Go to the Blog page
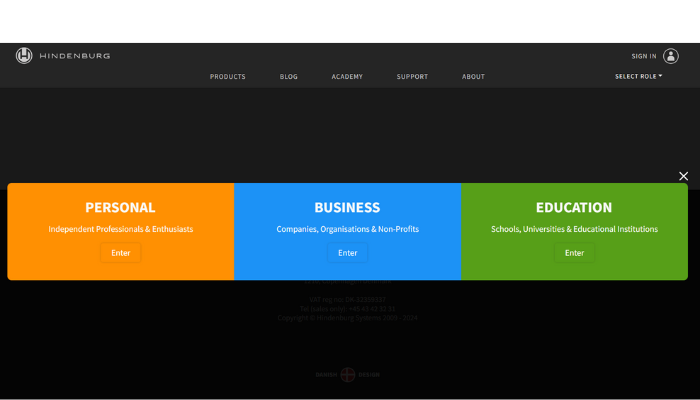Screen dimensions: 700x400 tap(288, 77)
